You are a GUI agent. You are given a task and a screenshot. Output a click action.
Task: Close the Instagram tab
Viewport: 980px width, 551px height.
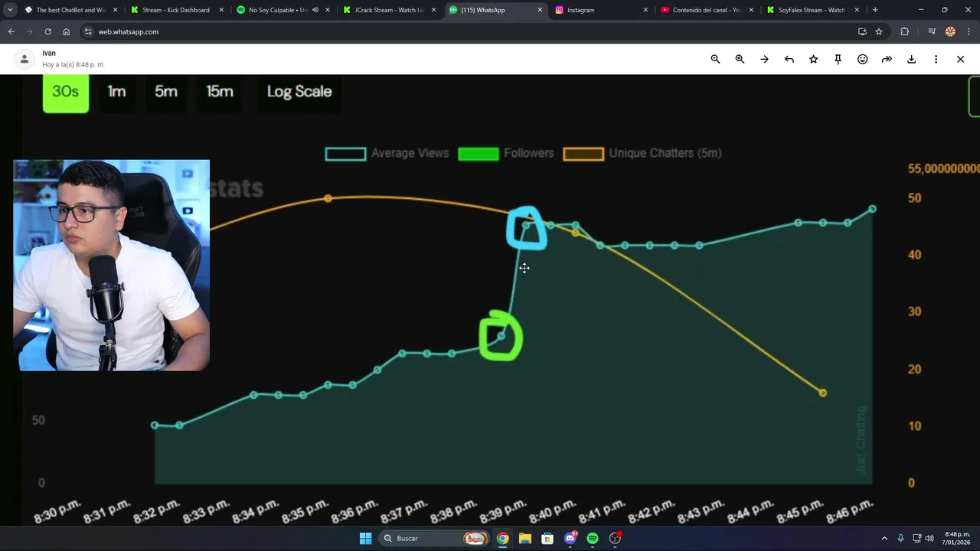(645, 10)
